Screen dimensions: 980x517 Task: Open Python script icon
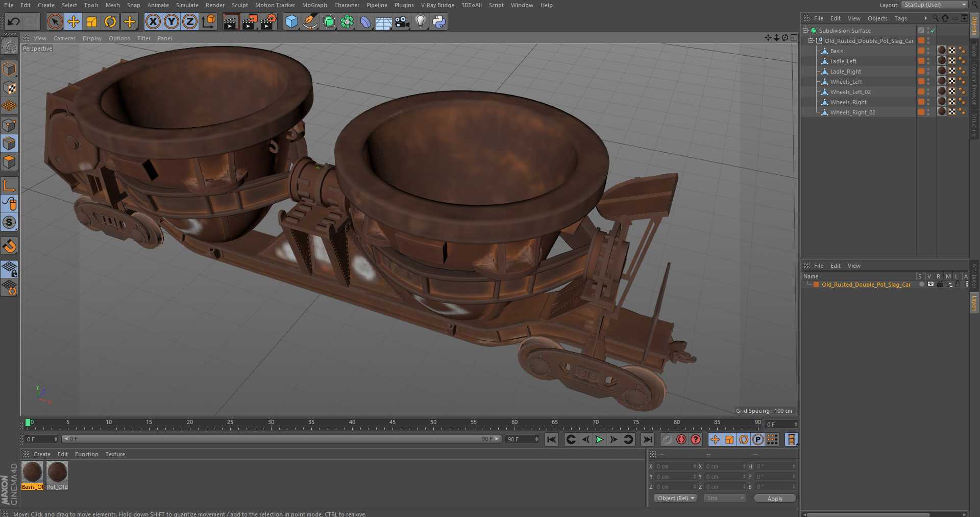pos(439,21)
